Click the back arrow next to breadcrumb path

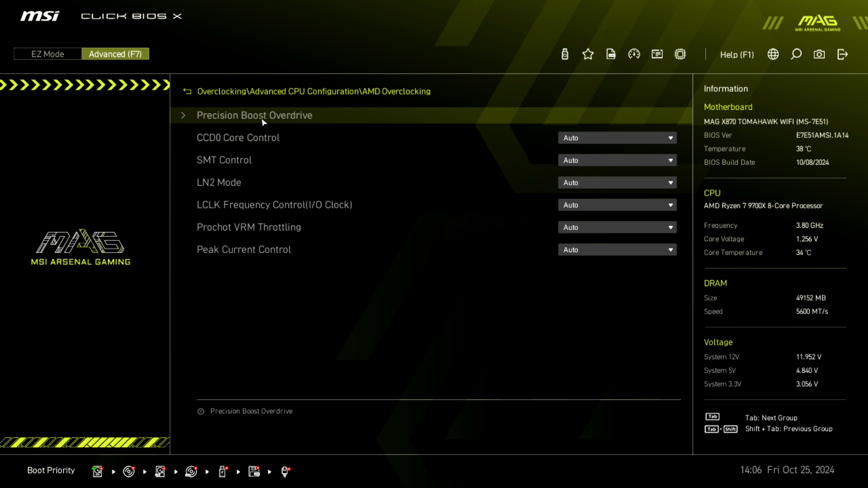click(x=187, y=91)
